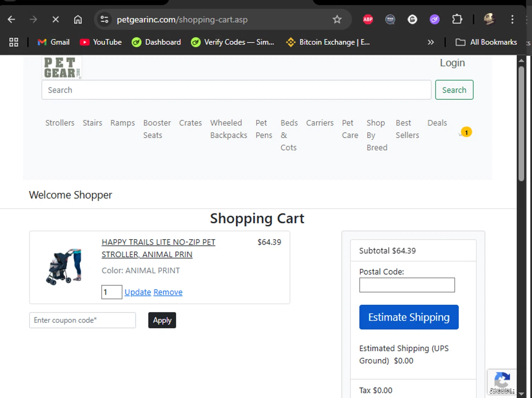Focus the site Search field
The height and width of the screenshot is (398, 532).
[236, 90]
